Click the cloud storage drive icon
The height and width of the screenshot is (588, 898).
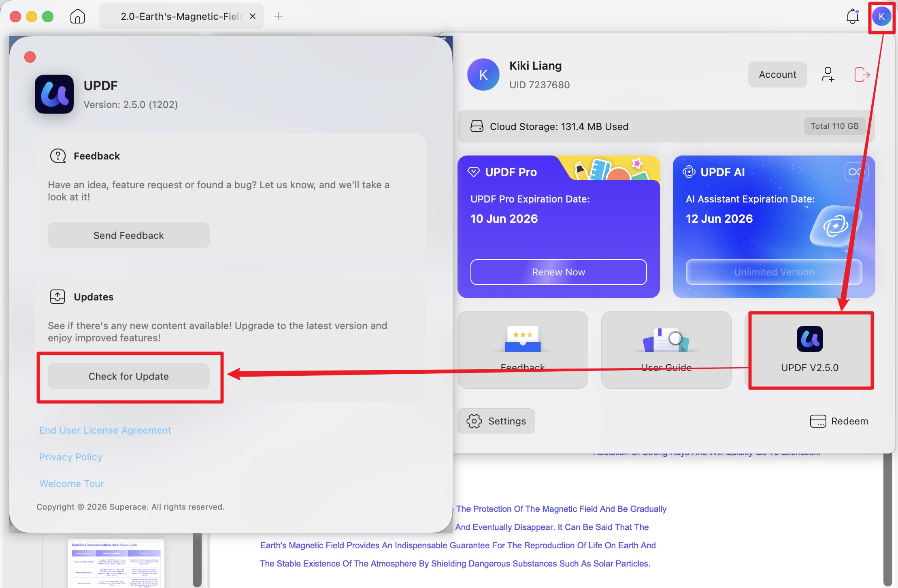(x=477, y=126)
